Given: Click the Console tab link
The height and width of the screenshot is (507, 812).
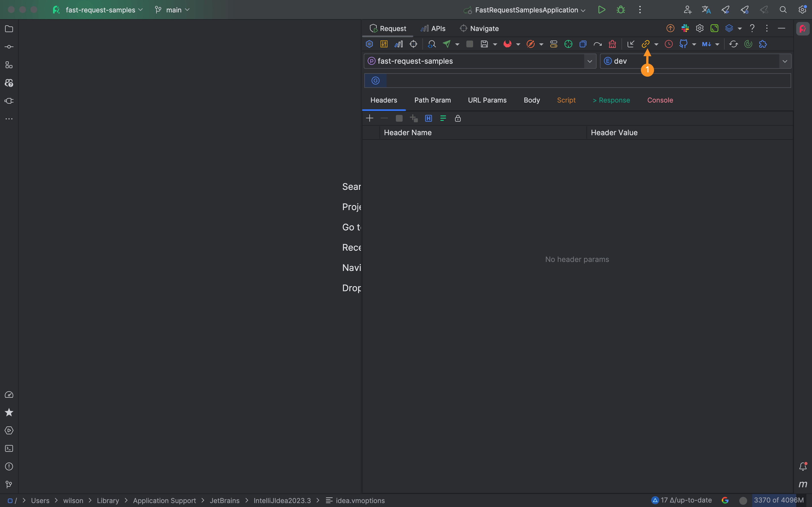Looking at the screenshot, I should (x=660, y=100).
